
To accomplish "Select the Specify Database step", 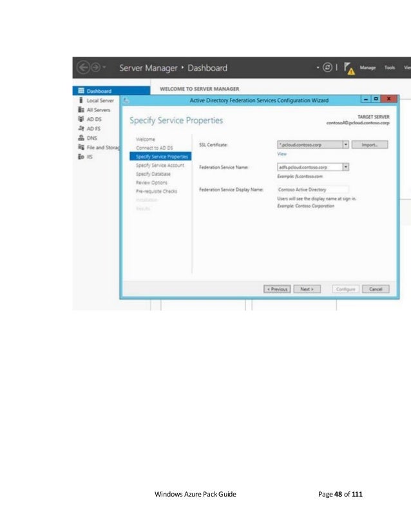I will click(x=153, y=174).
